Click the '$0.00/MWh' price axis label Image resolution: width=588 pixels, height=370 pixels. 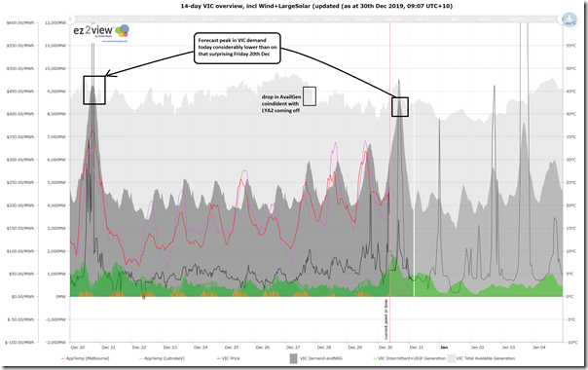point(22,297)
